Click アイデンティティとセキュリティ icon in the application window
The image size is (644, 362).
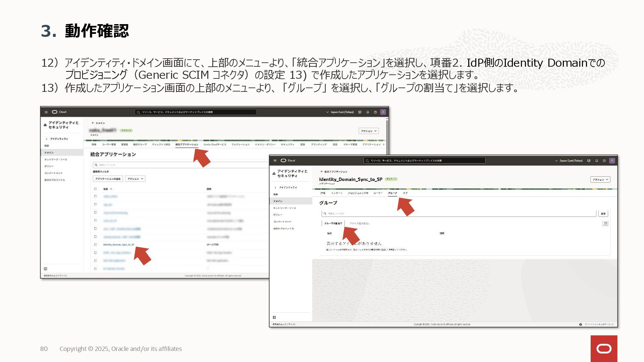(x=274, y=174)
